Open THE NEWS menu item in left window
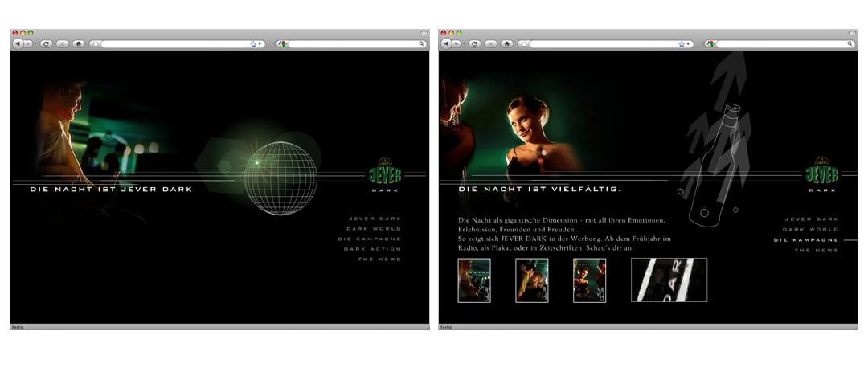868x376 pixels. coord(379,260)
